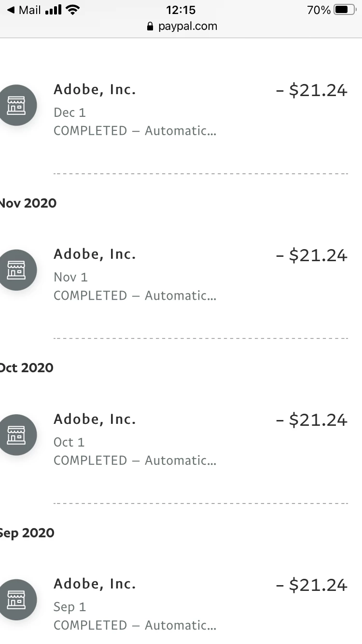This screenshot has width=362, height=644.
Task: Tap the $21.24 amount for Sep 1
Action: click(312, 585)
